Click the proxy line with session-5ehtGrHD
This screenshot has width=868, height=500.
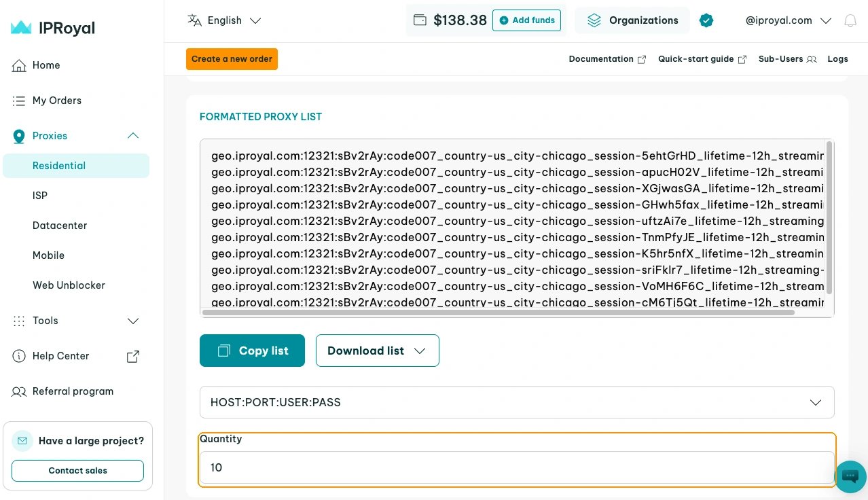(518, 156)
